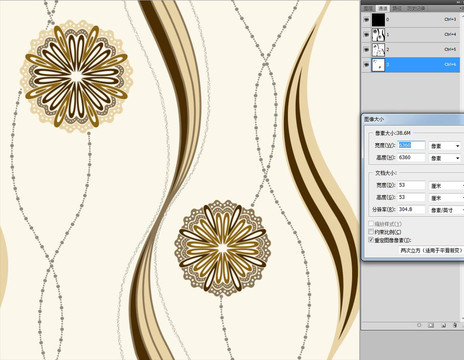Click highlighted channel 3 thumbnail
Viewport: 464px width, 360px height.
378,65
